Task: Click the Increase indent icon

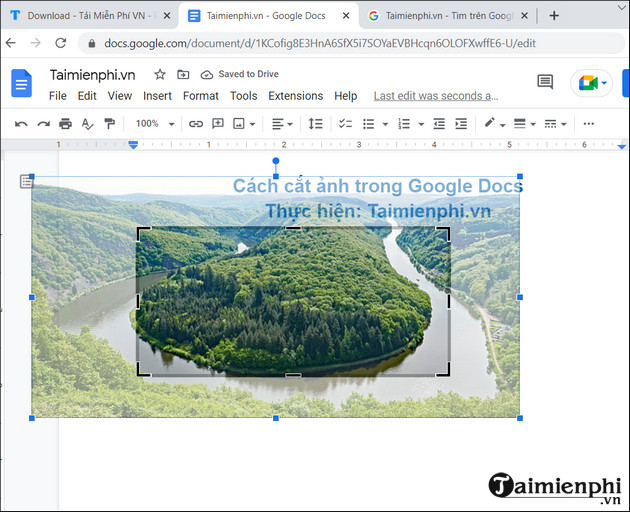Action: pyautogui.click(x=461, y=124)
